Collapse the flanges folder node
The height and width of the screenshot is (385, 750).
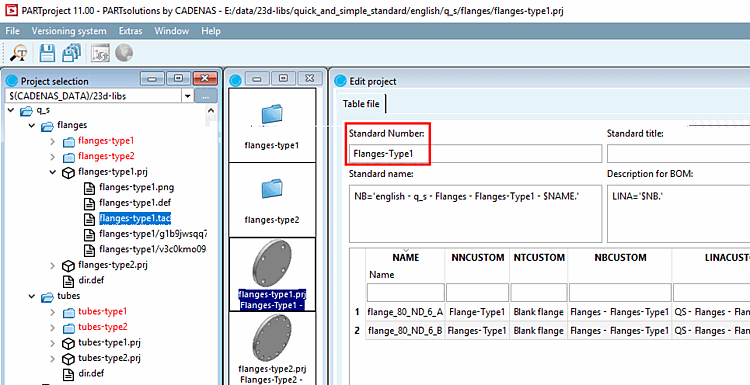[x=32, y=126]
